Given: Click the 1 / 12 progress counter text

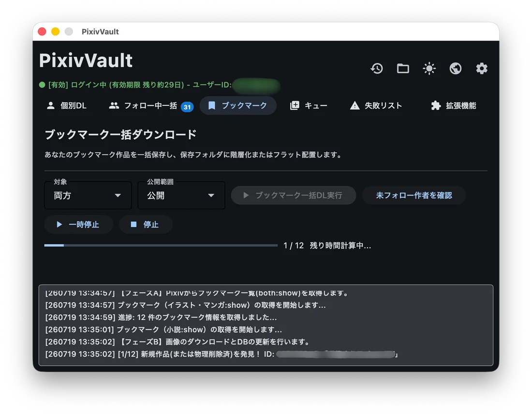Looking at the screenshot, I should [294, 245].
